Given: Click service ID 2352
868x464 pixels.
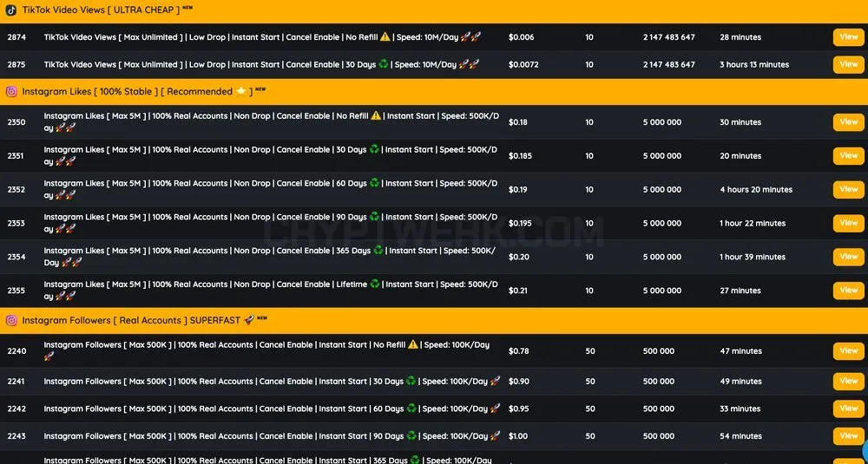Looking at the screenshot, I should click(16, 190).
